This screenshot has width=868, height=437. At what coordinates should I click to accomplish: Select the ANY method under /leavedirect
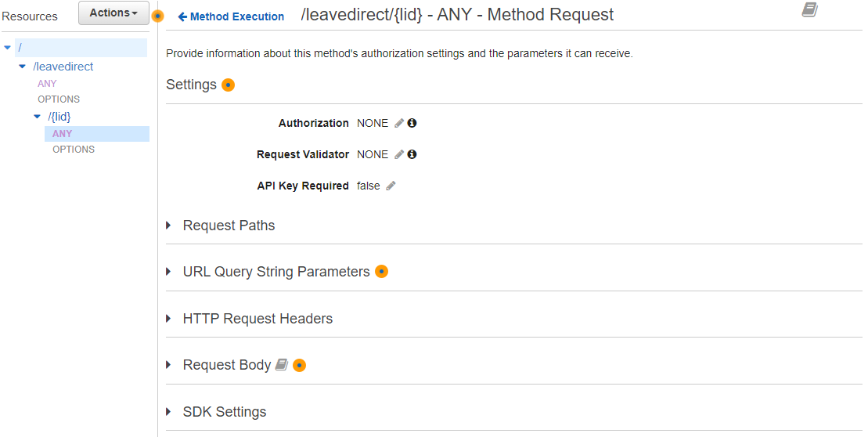coord(47,83)
